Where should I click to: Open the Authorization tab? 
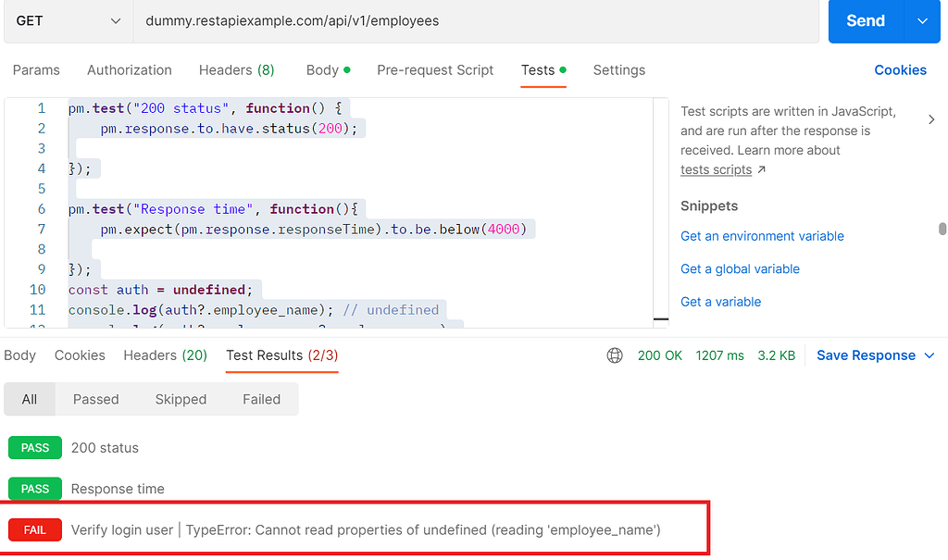coord(130,70)
